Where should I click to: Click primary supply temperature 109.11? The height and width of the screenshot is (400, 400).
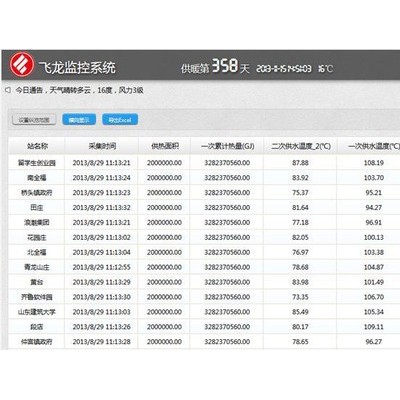pyautogui.click(x=374, y=327)
